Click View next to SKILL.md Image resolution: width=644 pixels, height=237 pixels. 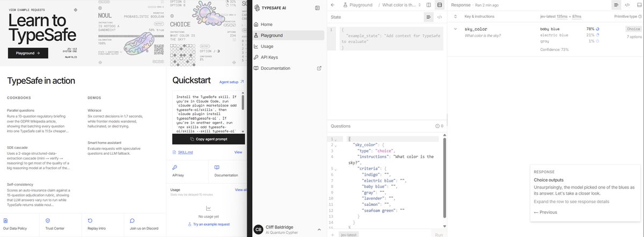(238, 152)
